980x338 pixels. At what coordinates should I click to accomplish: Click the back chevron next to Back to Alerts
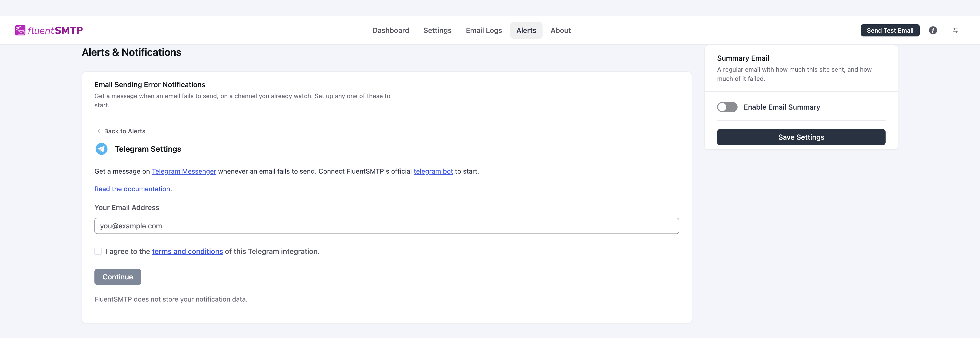coord(99,131)
